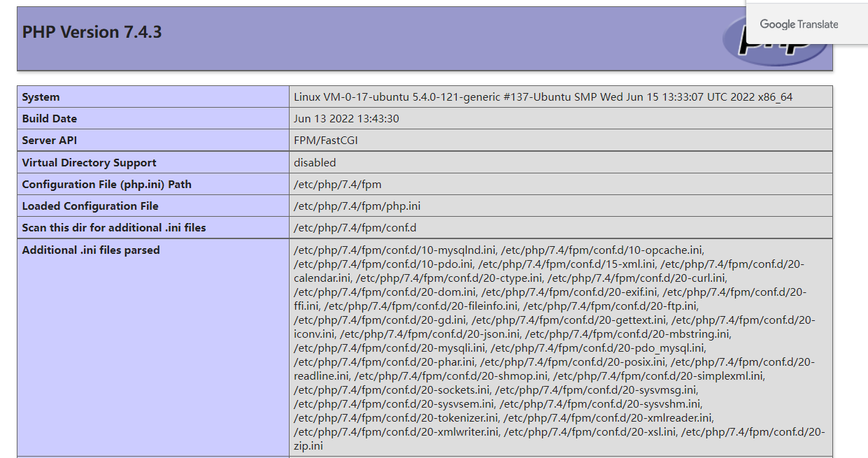The width and height of the screenshot is (868, 458).
Task: Click the 20-sockets.ini path
Action: point(391,390)
